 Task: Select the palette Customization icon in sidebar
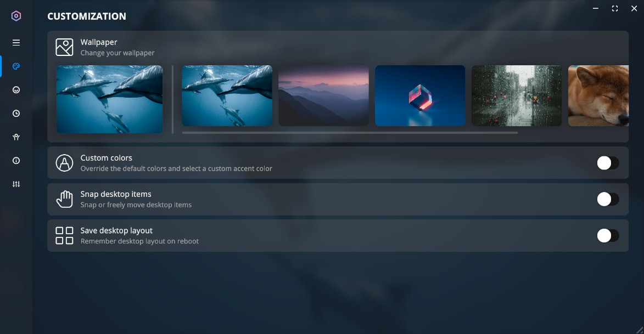16,66
